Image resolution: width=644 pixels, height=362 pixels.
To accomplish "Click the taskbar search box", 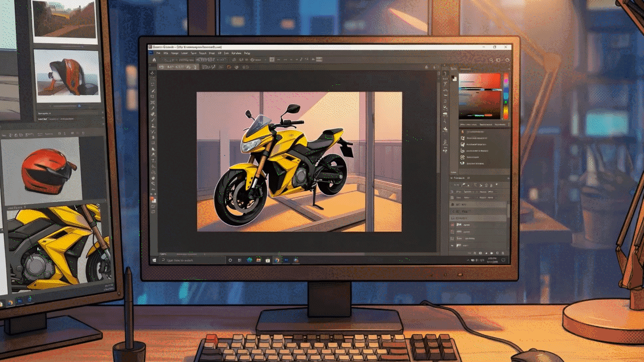I will click(192, 260).
